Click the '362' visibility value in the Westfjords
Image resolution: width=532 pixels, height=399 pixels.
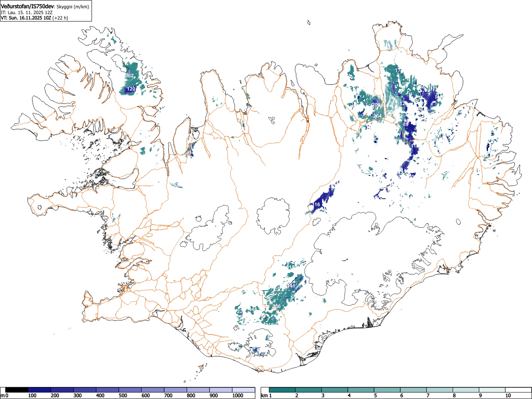tap(129, 76)
